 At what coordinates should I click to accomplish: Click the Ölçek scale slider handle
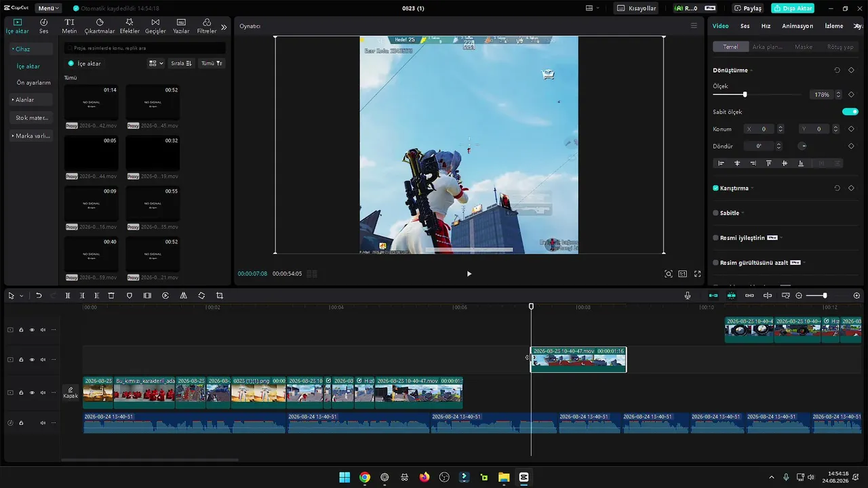pos(745,95)
